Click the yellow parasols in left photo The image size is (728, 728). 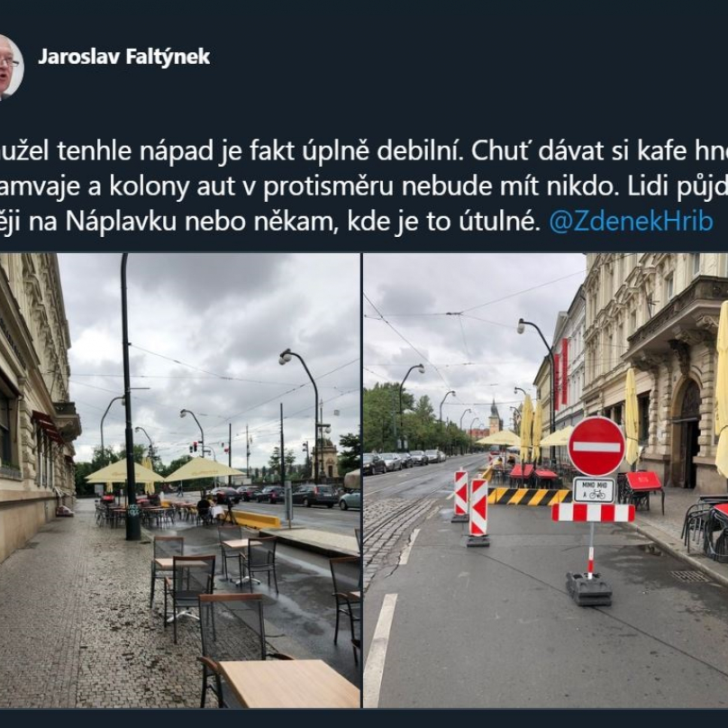tap(164, 469)
